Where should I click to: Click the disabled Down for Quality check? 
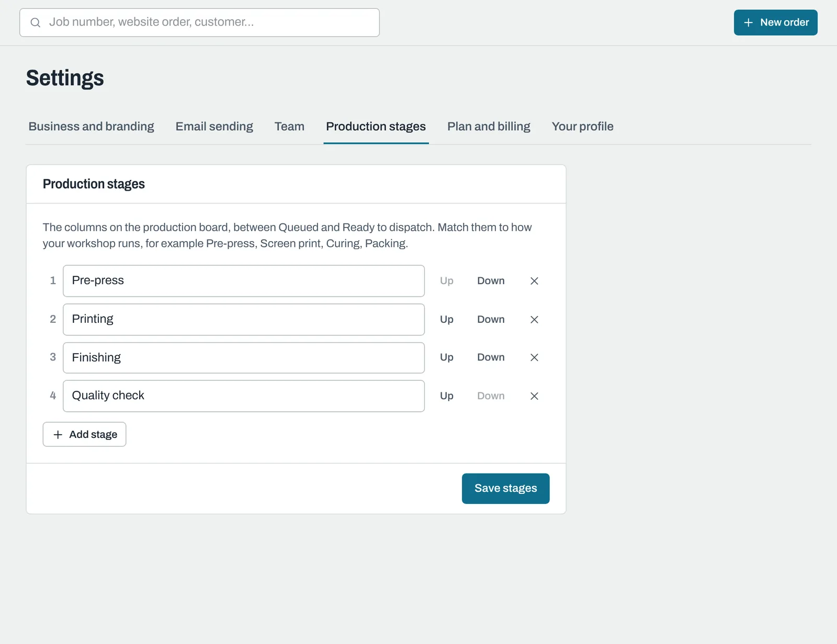pos(491,396)
